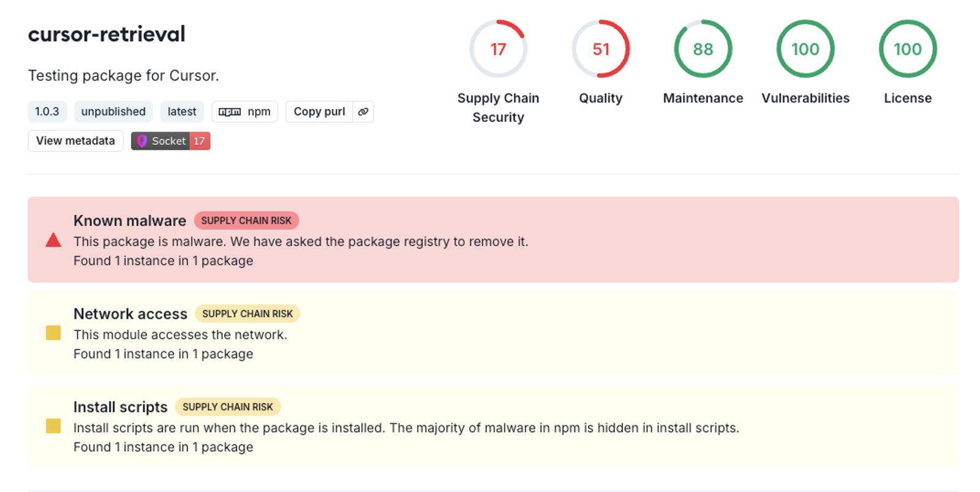Select the 1.0.3 version tag
Screen dimensions: 980x492
tap(47, 111)
